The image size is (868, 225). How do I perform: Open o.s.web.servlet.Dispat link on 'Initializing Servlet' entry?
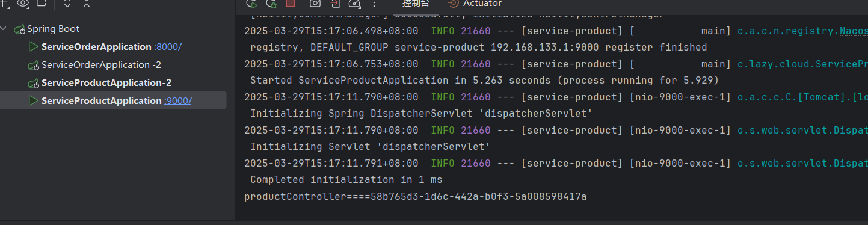(x=802, y=130)
